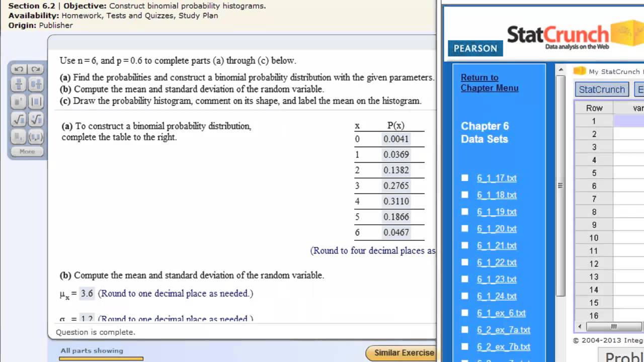The height and width of the screenshot is (362, 644).
Task: Tick checkbox for 6_1_18.txt
Action: point(465,195)
